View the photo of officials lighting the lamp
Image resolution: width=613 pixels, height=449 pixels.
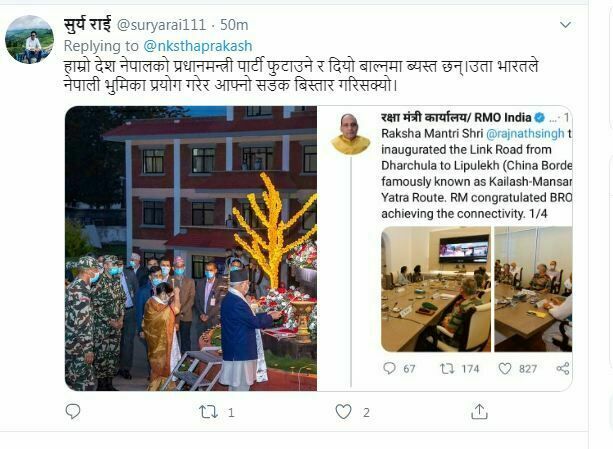coord(191,248)
